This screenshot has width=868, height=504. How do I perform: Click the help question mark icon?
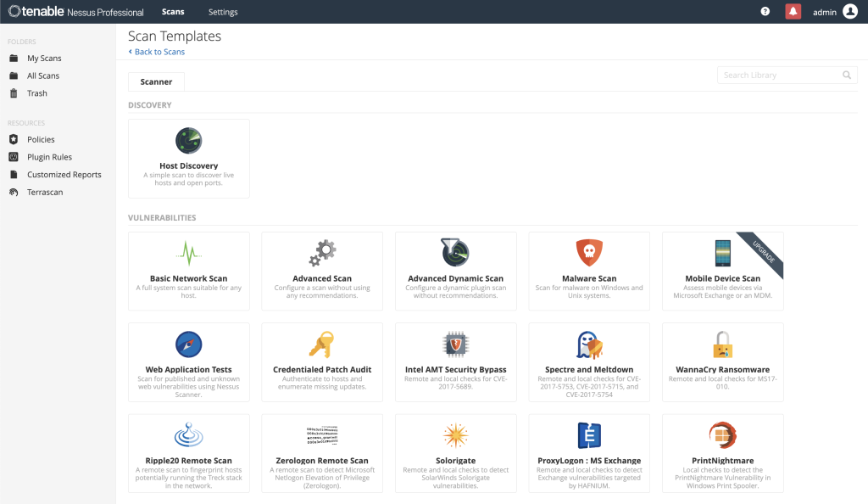[765, 12]
